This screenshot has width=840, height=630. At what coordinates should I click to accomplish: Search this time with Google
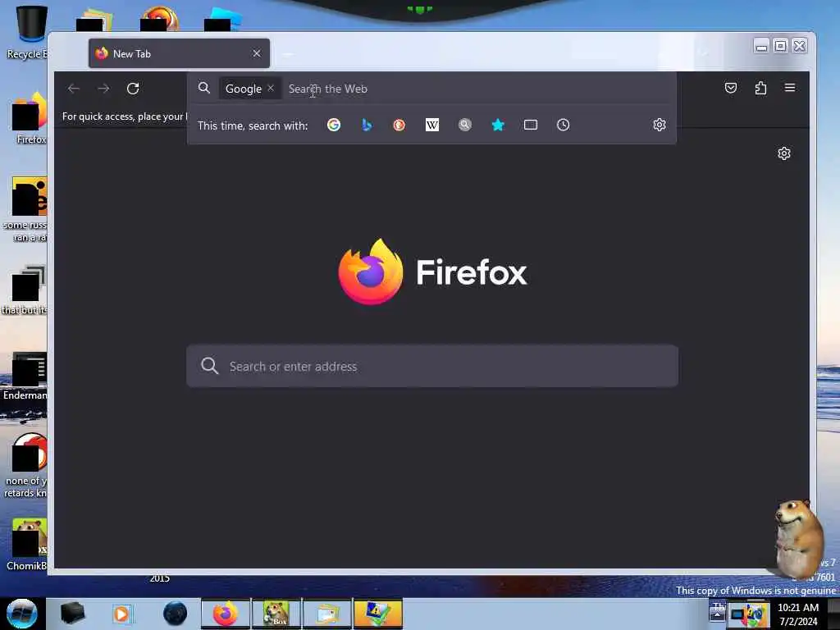pos(334,125)
